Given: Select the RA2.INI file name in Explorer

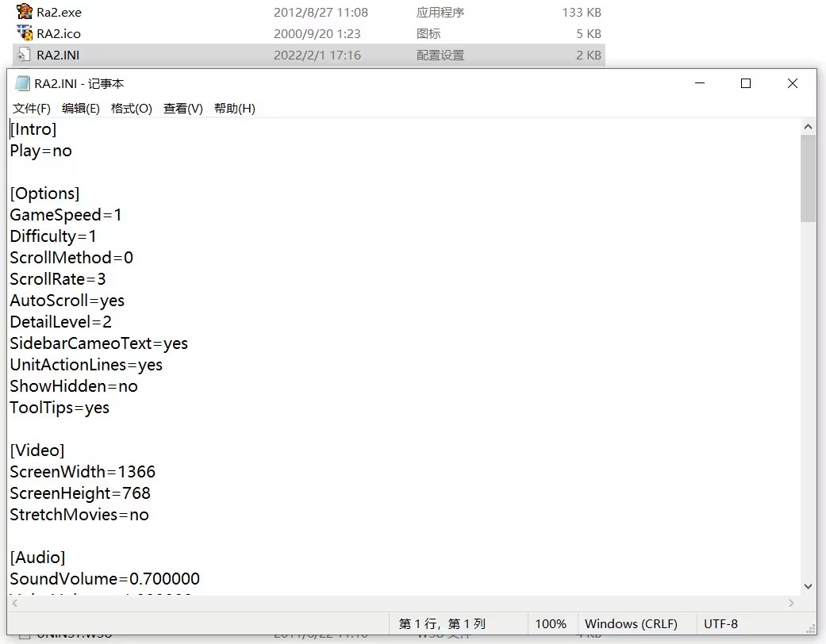Looking at the screenshot, I should point(58,56).
